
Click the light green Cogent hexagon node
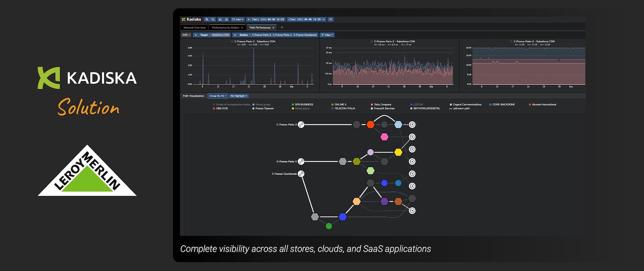pos(371,171)
